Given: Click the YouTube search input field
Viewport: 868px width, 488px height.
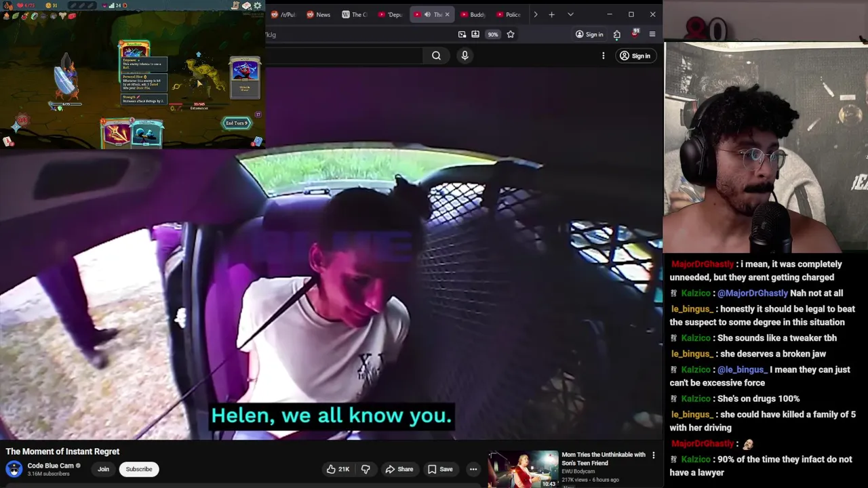Looking at the screenshot, I should tap(346, 56).
